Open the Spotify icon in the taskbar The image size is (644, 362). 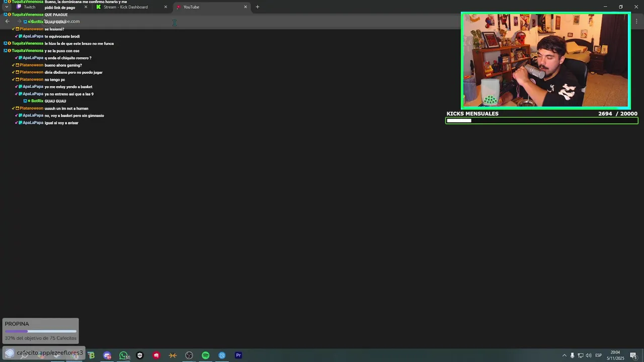(205, 355)
